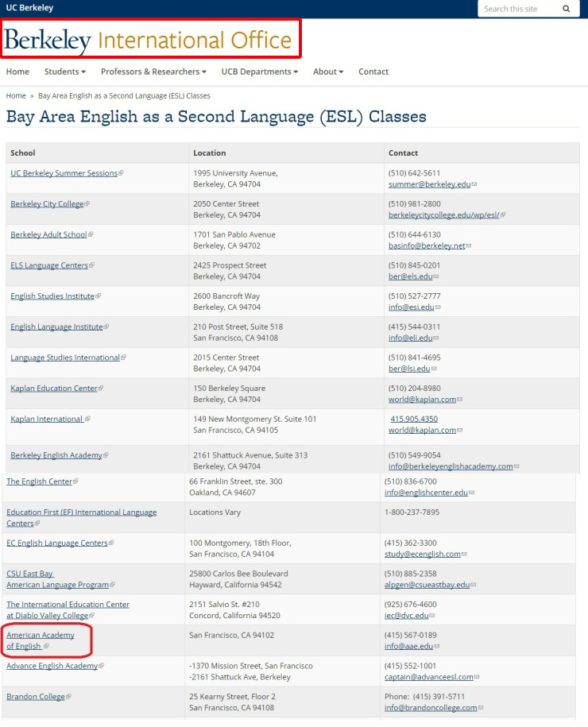
Task: Click the School column header
Action: click(x=23, y=153)
